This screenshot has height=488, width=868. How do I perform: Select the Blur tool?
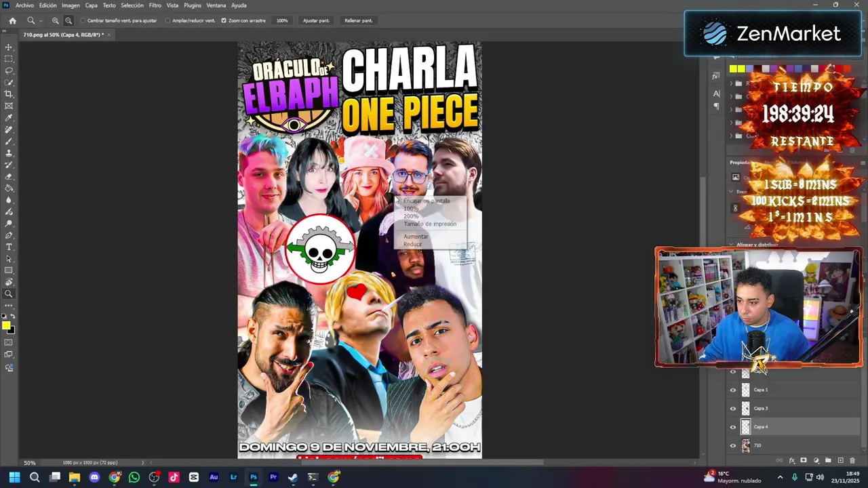(x=9, y=200)
